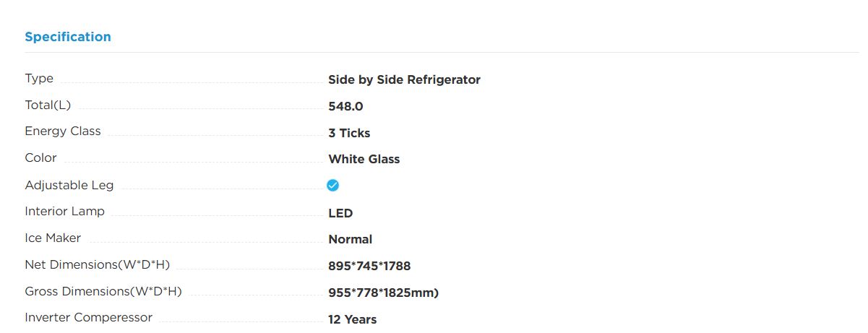Click the Interior Lamp label
The width and height of the screenshot is (868, 333).
coord(64,212)
